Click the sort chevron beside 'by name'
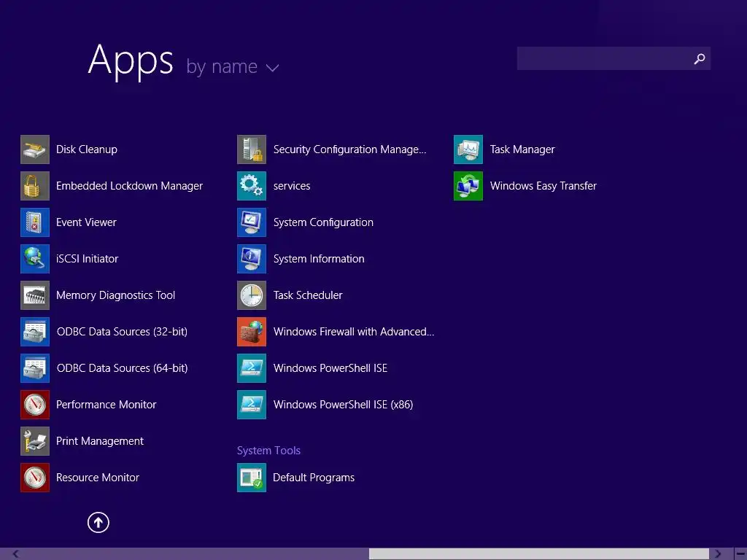The image size is (747, 560). [x=273, y=68]
